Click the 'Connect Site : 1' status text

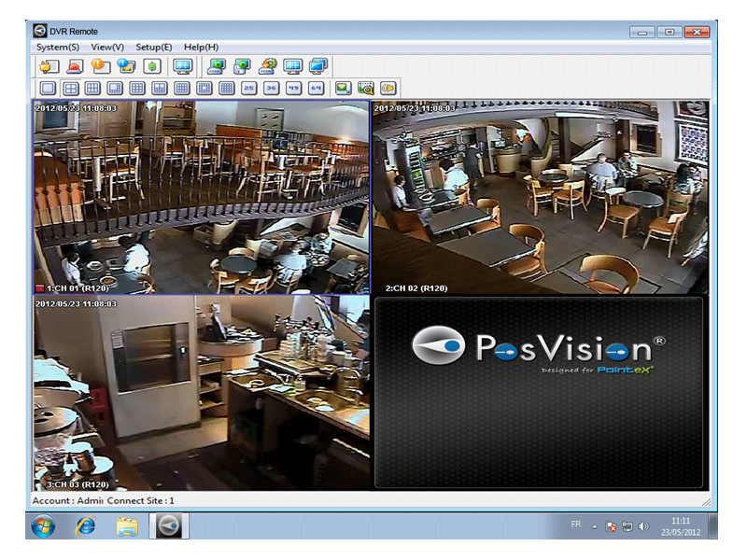[141, 500]
